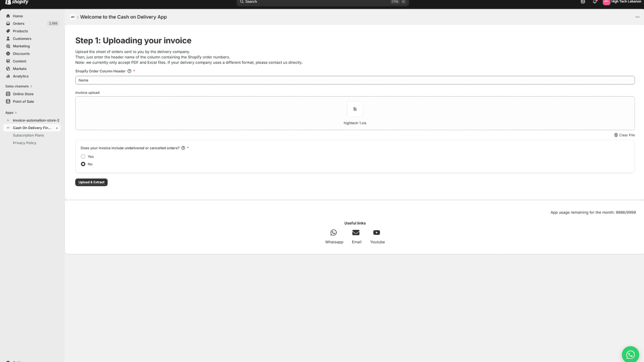Select Yes for undelivered or cancelled orders
Viewport: 644px width, 362px height.
click(x=83, y=156)
